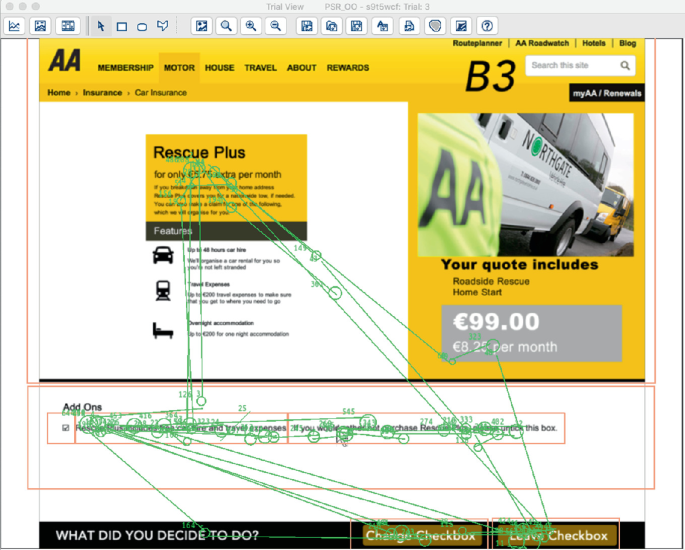Click 'WHAT DID YOU DECIDE TO DO?' text
The width and height of the screenshot is (685, 550).
[x=157, y=535]
